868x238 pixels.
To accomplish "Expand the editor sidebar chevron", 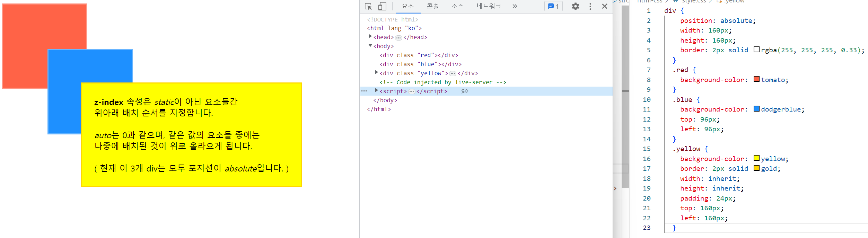I will [x=615, y=188].
